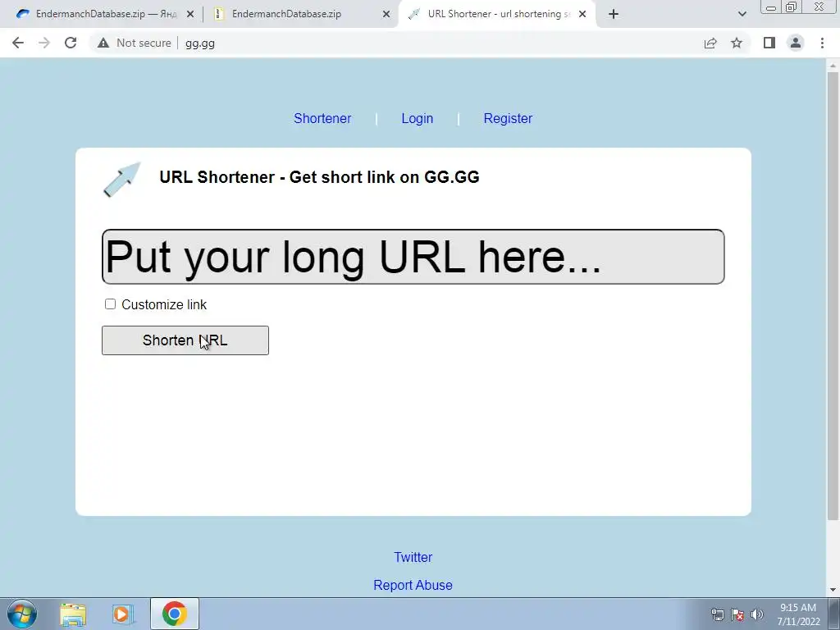The width and height of the screenshot is (840, 630).
Task: Expand the tab search chevron
Action: 742,14
